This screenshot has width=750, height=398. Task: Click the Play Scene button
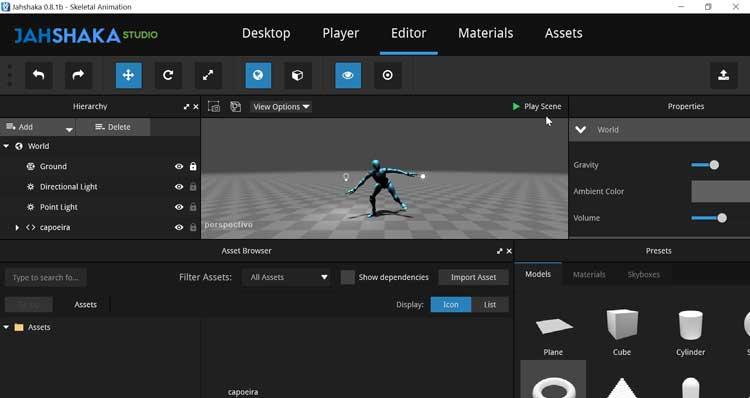click(537, 107)
